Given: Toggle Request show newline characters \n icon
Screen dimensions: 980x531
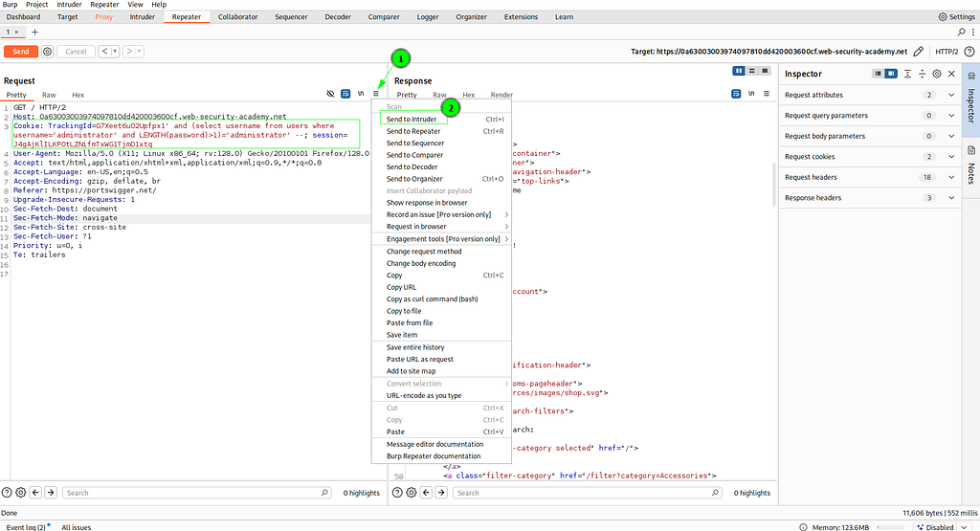Looking at the screenshot, I should click(361, 94).
